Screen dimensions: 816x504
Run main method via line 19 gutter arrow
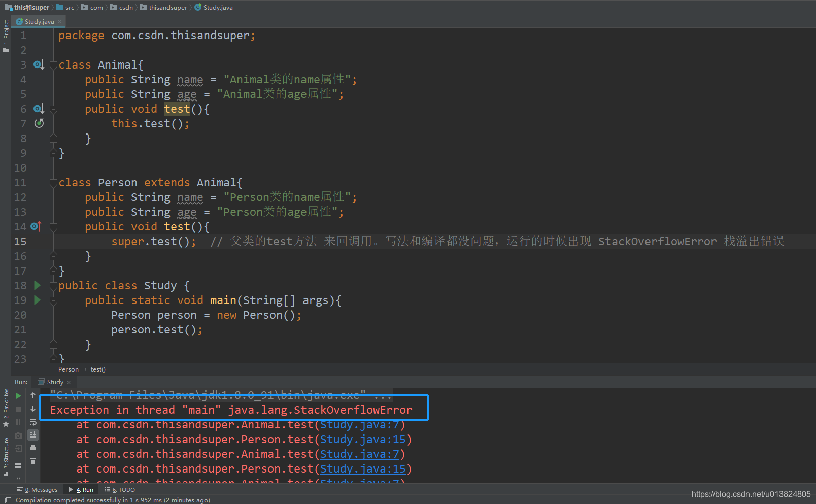[37, 300]
